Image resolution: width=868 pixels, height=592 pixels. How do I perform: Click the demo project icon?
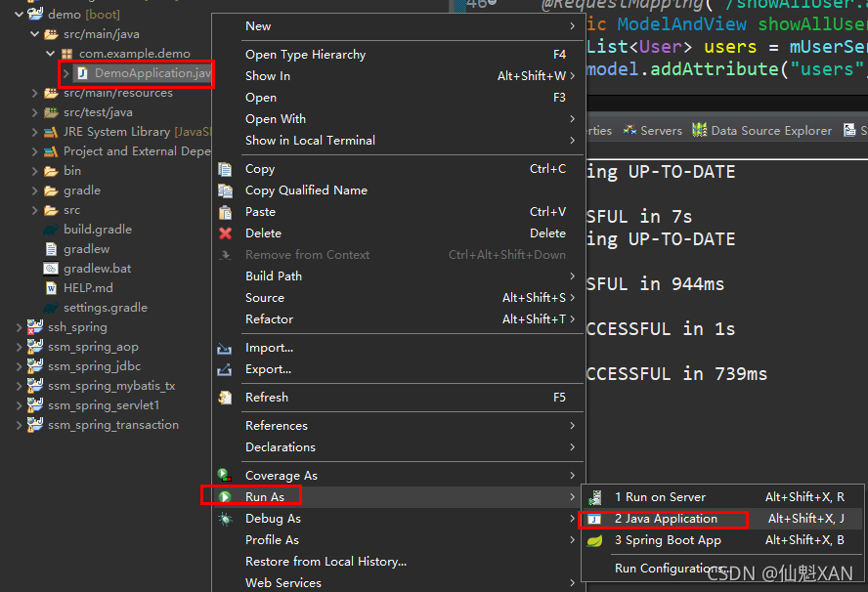coord(35,14)
